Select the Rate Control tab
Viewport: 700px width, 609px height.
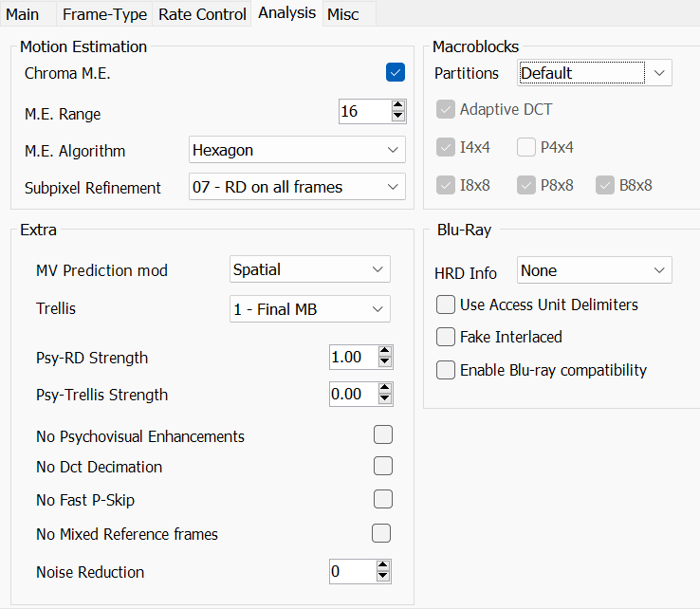(202, 14)
